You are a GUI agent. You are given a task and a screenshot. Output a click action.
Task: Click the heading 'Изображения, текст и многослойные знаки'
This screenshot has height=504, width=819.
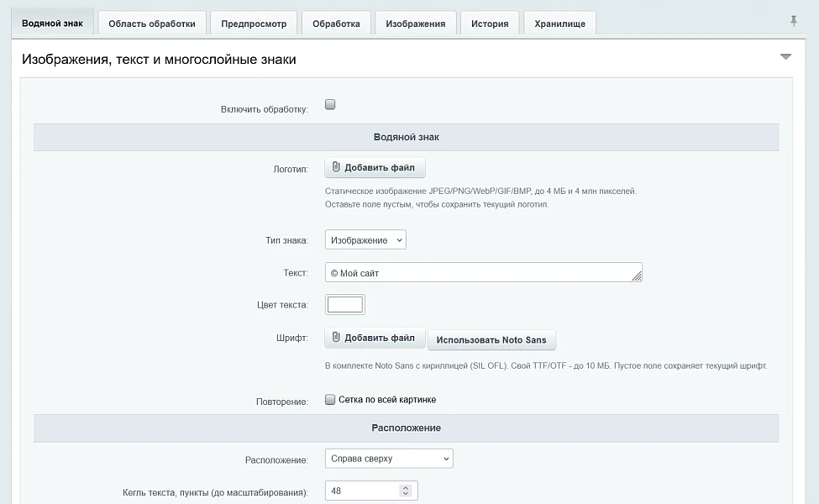(159, 59)
